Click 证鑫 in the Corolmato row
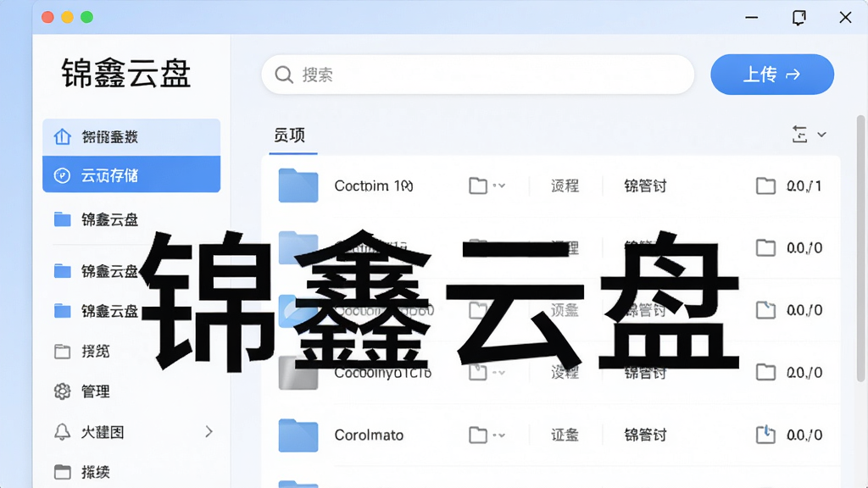The width and height of the screenshot is (868, 488). click(565, 435)
